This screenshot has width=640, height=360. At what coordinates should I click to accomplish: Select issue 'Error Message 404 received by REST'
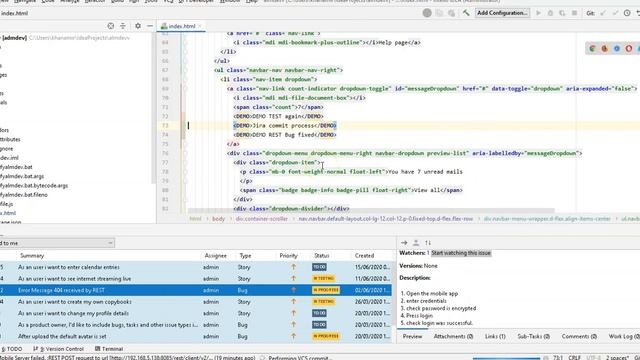point(196,290)
